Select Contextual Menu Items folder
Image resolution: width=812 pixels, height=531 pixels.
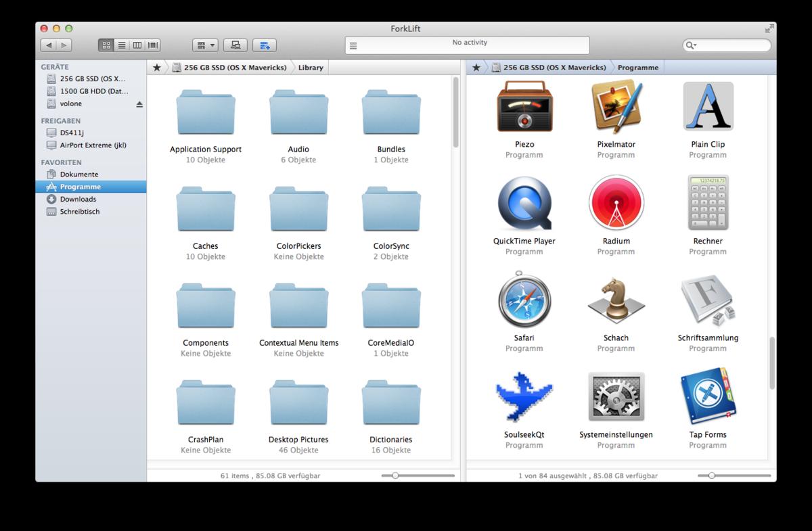pos(298,306)
